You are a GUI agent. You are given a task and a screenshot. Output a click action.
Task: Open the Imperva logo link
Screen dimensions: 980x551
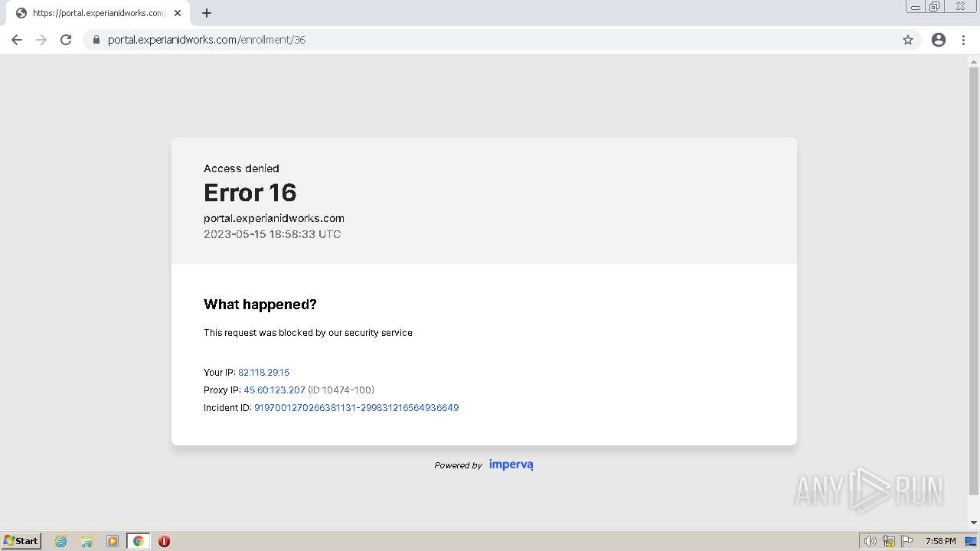pyautogui.click(x=511, y=465)
